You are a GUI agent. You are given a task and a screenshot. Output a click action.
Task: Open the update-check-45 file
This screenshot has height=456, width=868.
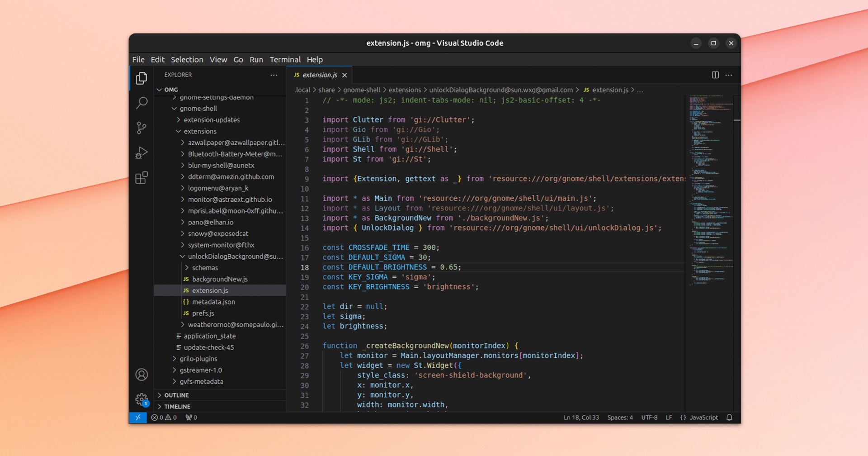[x=220, y=347]
